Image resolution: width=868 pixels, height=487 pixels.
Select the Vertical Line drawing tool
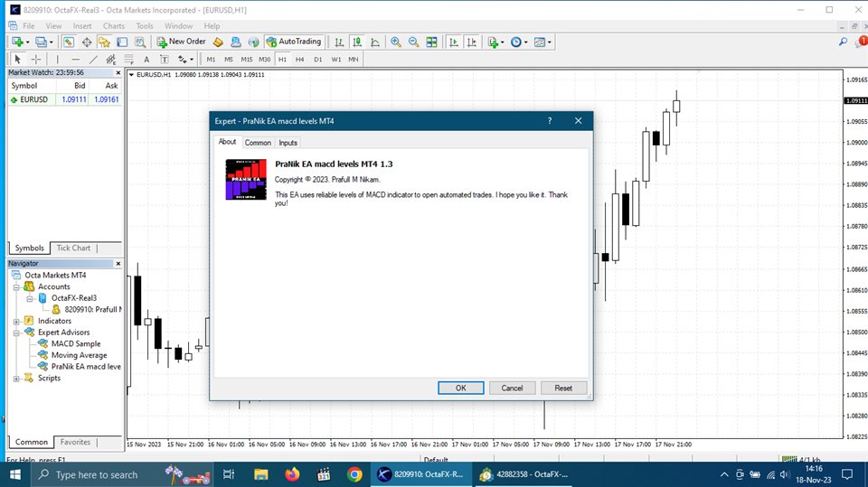tap(57, 60)
